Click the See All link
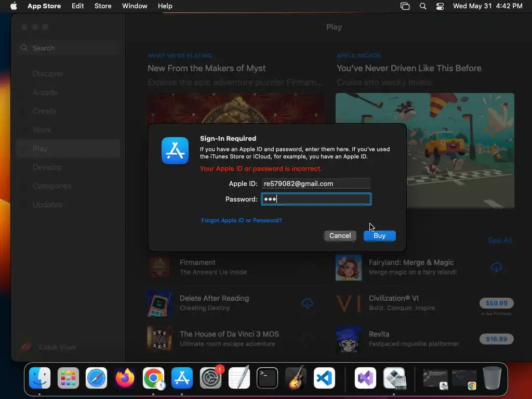The height and width of the screenshot is (399, 532). [500, 241]
